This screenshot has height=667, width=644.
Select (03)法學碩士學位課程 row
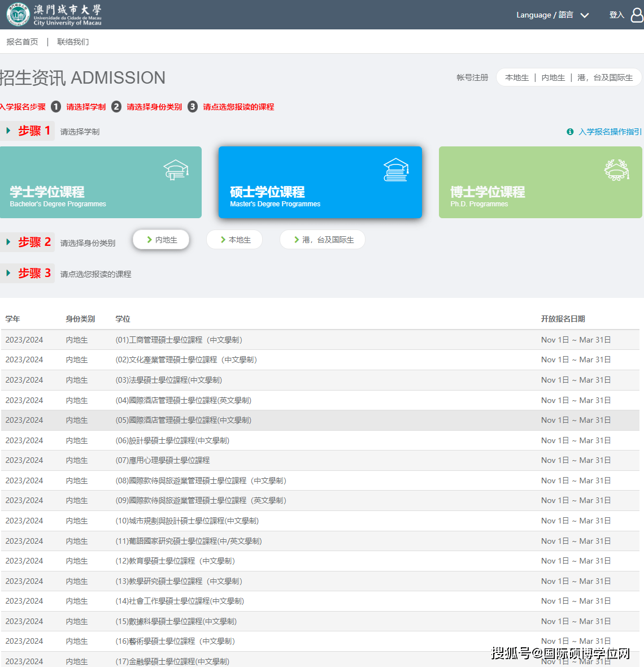point(320,380)
